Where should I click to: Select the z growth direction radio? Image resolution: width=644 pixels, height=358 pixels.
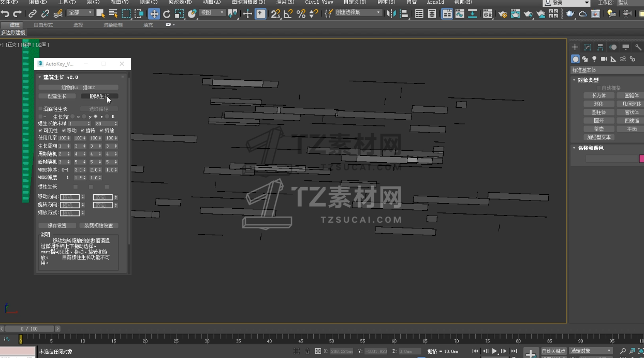[95, 117]
